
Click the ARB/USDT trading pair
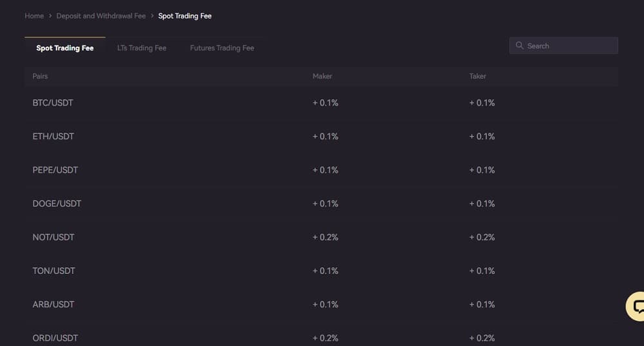[53, 305]
